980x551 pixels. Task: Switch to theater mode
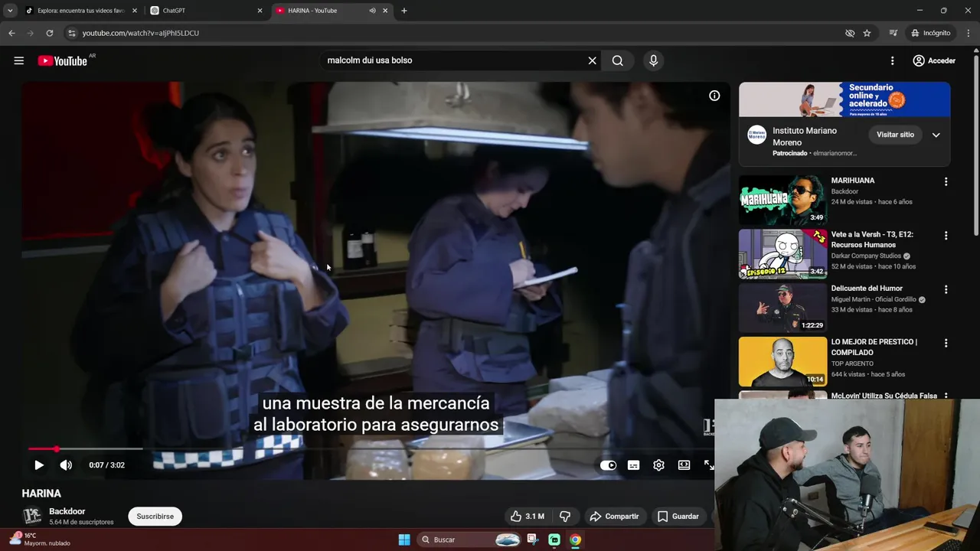[684, 465]
